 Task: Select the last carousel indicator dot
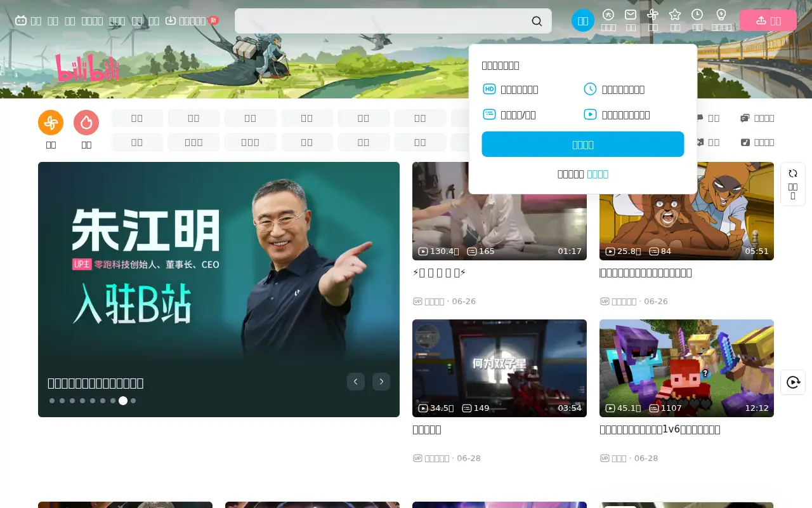(133, 401)
